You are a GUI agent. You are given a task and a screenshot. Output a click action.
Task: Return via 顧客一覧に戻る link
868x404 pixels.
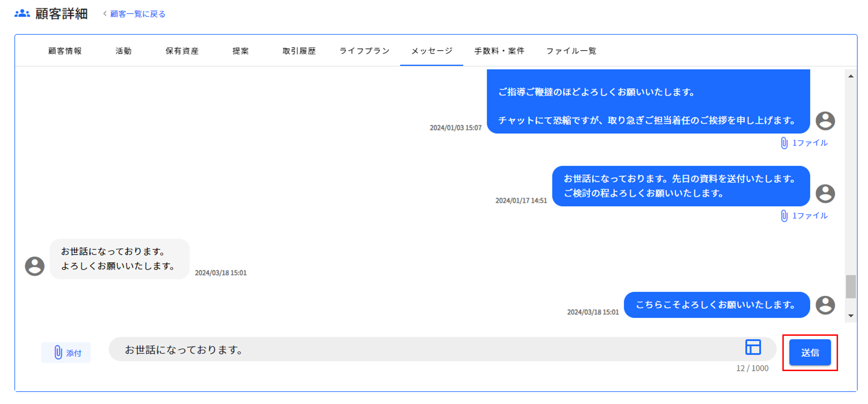point(137,14)
